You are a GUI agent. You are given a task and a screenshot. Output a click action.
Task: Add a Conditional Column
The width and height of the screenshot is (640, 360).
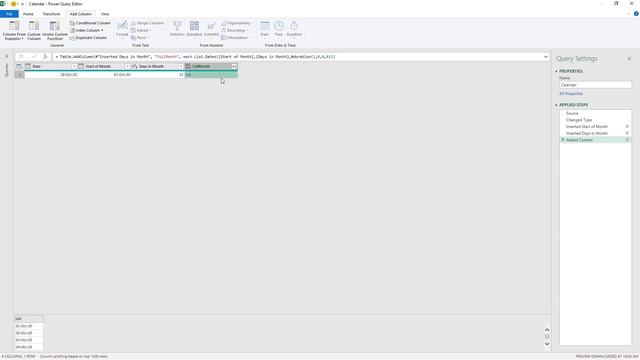tap(90, 23)
